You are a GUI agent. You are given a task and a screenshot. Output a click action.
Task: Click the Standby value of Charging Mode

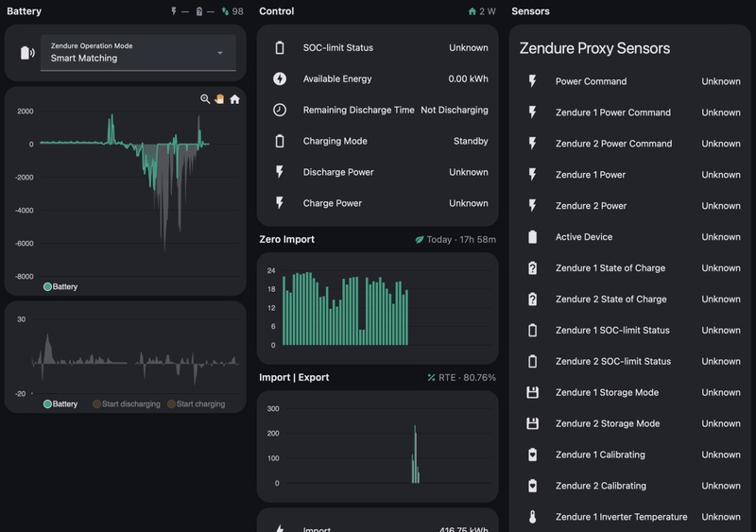tap(471, 141)
